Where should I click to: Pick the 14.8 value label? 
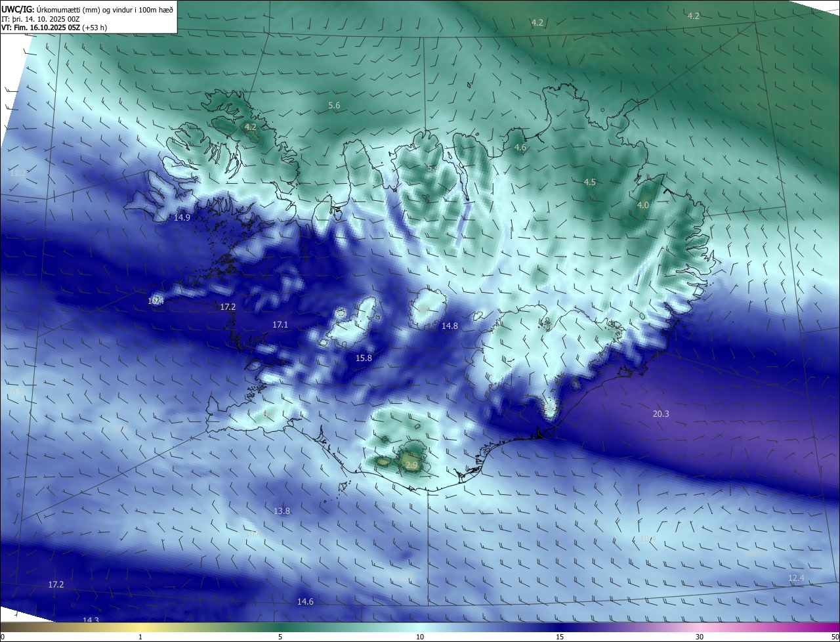click(x=450, y=326)
